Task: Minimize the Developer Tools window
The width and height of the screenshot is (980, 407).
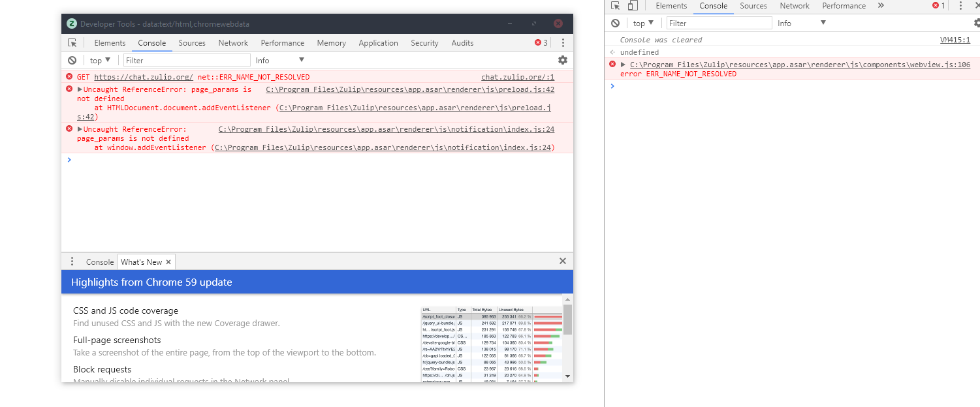Action: click(x=510, y=23)
